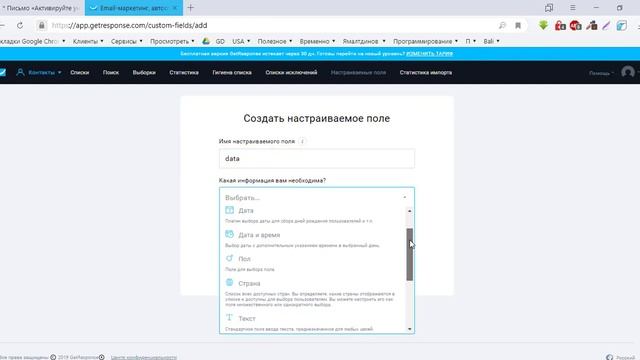Screen dimensions: 640x360
Task: Click the bookmarks panel icon in the title bar
Action: (549, 8)
